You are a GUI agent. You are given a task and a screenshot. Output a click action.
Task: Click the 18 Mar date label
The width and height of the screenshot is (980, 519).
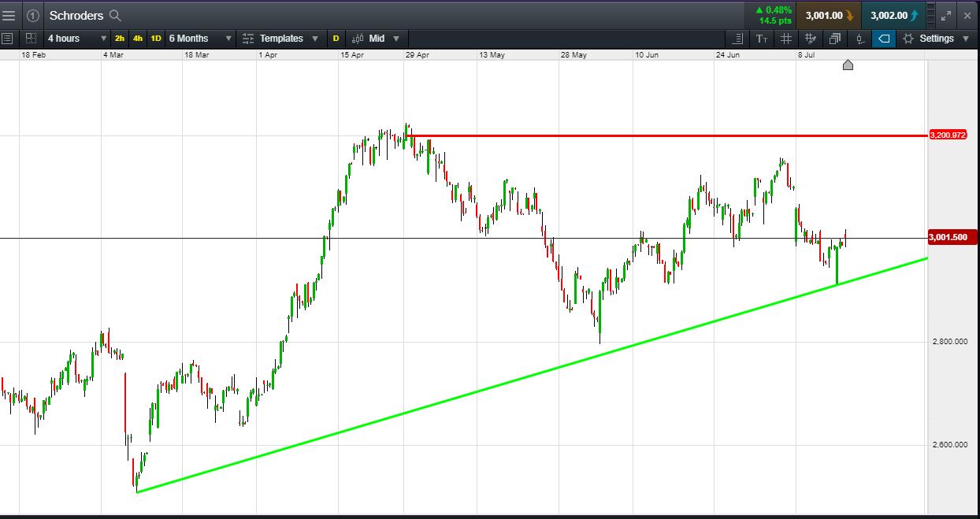[196, 55]
